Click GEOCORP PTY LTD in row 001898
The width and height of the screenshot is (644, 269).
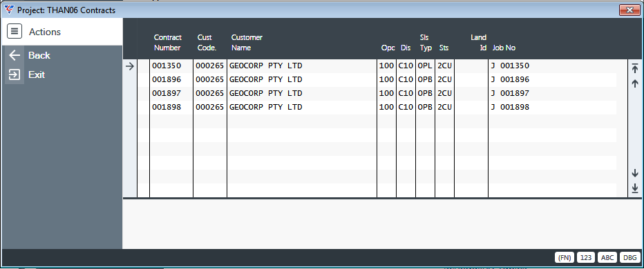[x=266, y=108]
